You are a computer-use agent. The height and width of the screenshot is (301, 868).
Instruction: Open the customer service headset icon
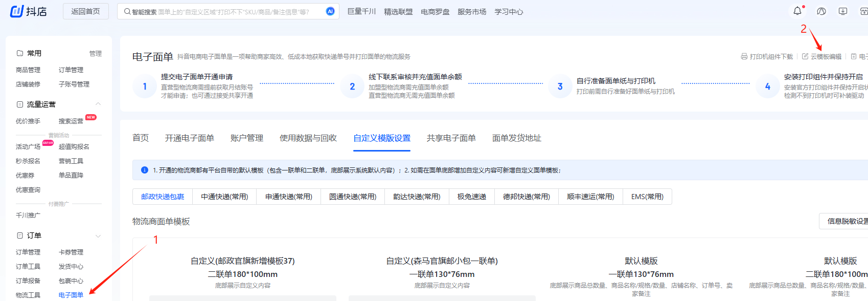point(821,11)
